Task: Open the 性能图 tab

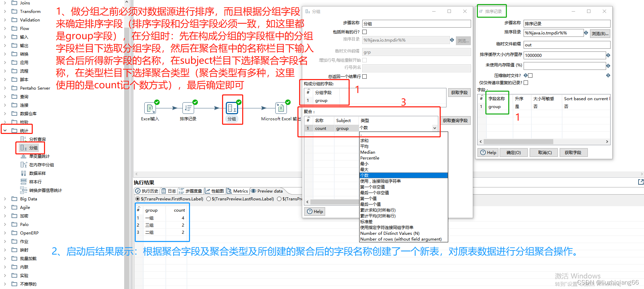Action: tap(215, 191)
